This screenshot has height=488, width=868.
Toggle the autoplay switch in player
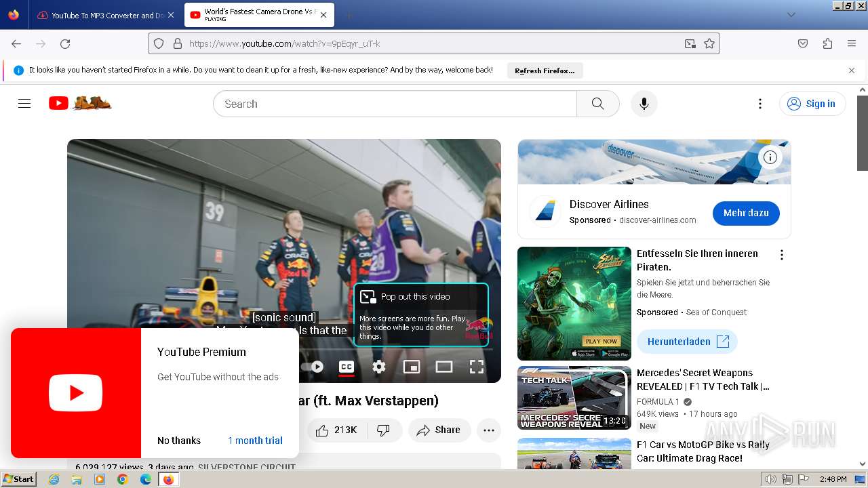coord(312,367)
